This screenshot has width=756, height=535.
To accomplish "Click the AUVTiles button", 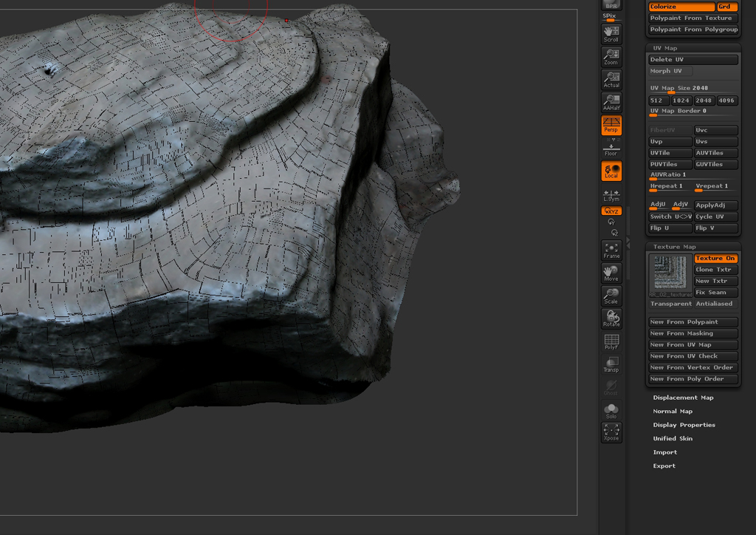I will pos(715,153).
